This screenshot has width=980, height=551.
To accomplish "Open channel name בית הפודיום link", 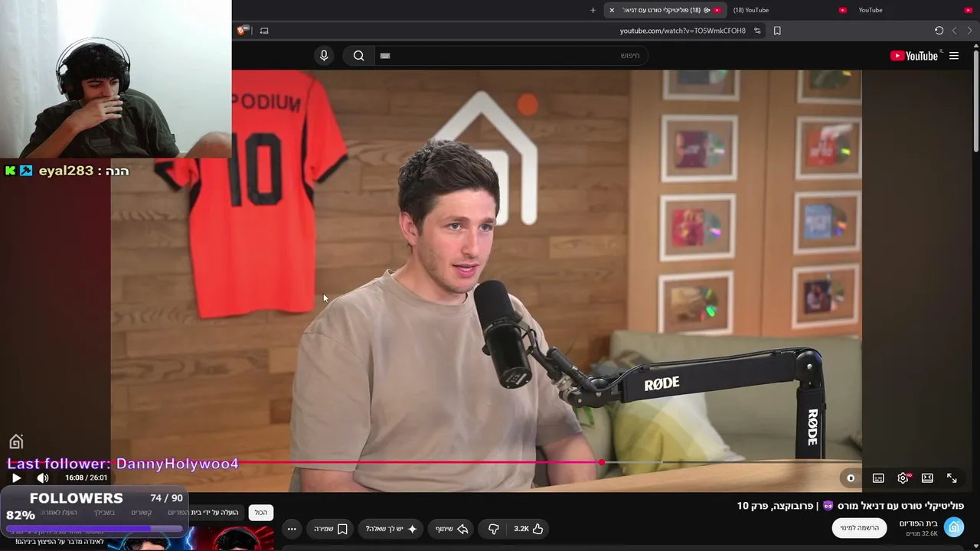I will click(919, 523).
